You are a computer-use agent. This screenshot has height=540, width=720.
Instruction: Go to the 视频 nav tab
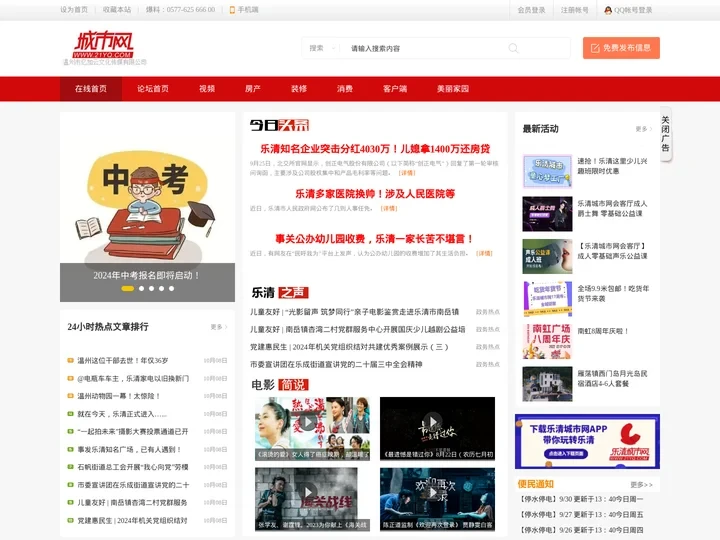[207, 89]
